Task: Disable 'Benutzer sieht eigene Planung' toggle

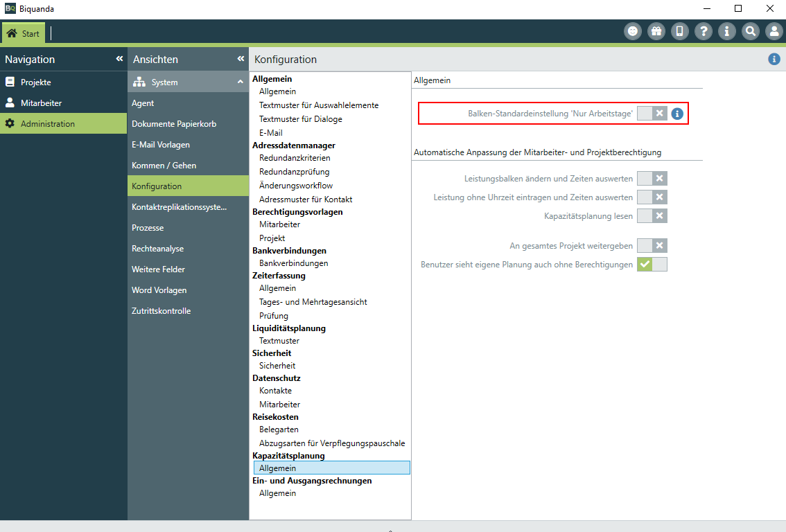Action: [x=652, y=264]
